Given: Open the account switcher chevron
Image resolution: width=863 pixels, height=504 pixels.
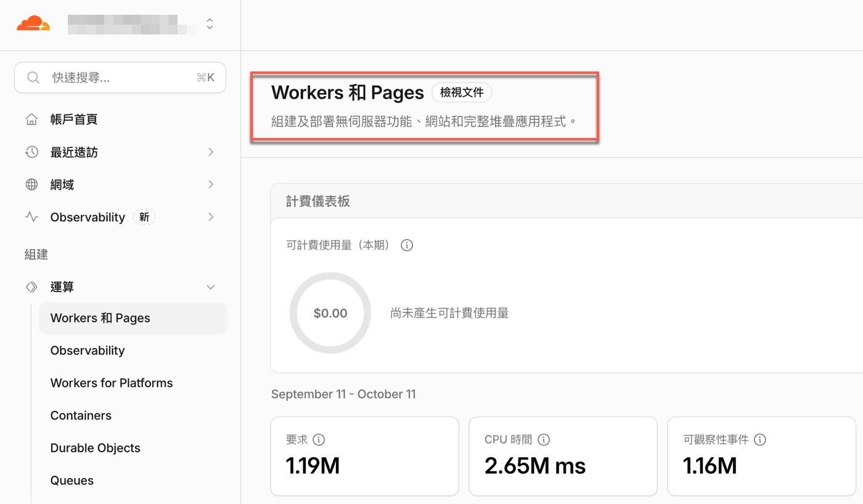Looking at the screenshot, I should pyautogui.click(x=210, y=24).
